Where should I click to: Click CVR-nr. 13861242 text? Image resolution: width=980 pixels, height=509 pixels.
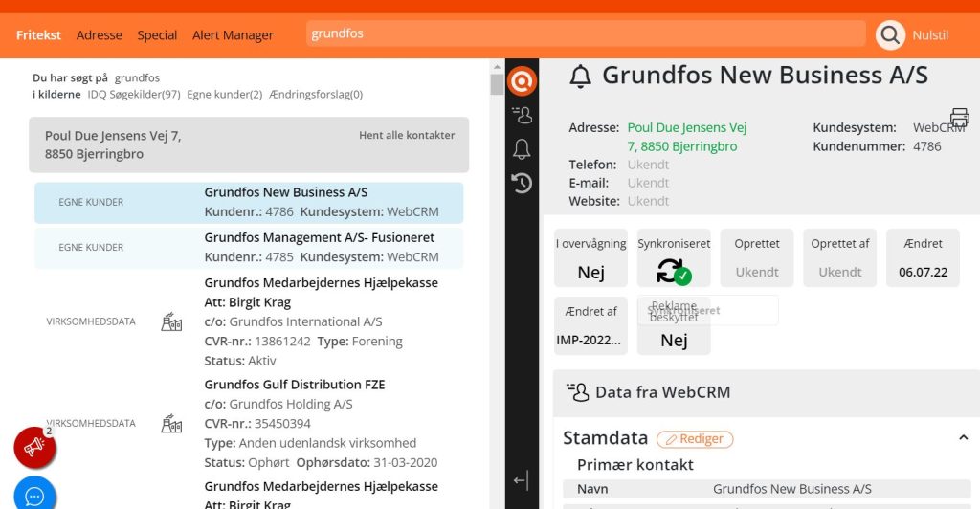click(257, 342)
